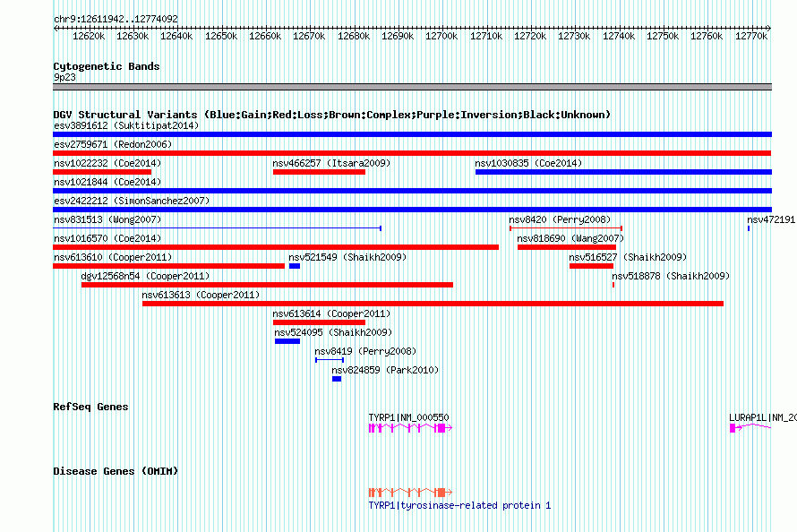The height and width of the screenshot is (532, 797).
Task: Open nsv516527 (Shaikh2009) variant label
Action: pos(628,257)
